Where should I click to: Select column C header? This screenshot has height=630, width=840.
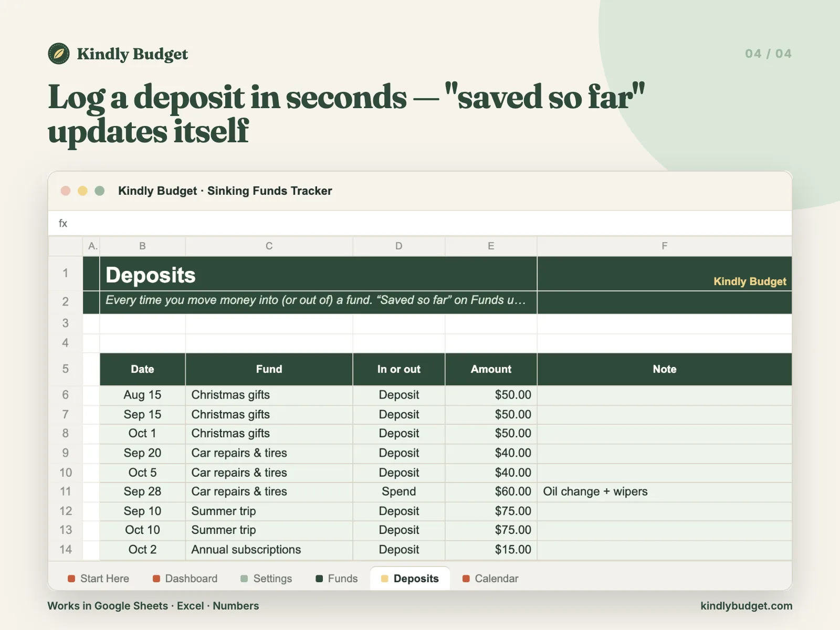tap(269, 246)
